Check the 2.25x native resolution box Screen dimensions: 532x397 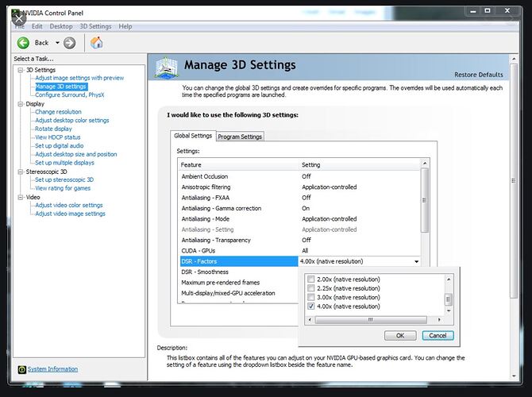point(310,288)
